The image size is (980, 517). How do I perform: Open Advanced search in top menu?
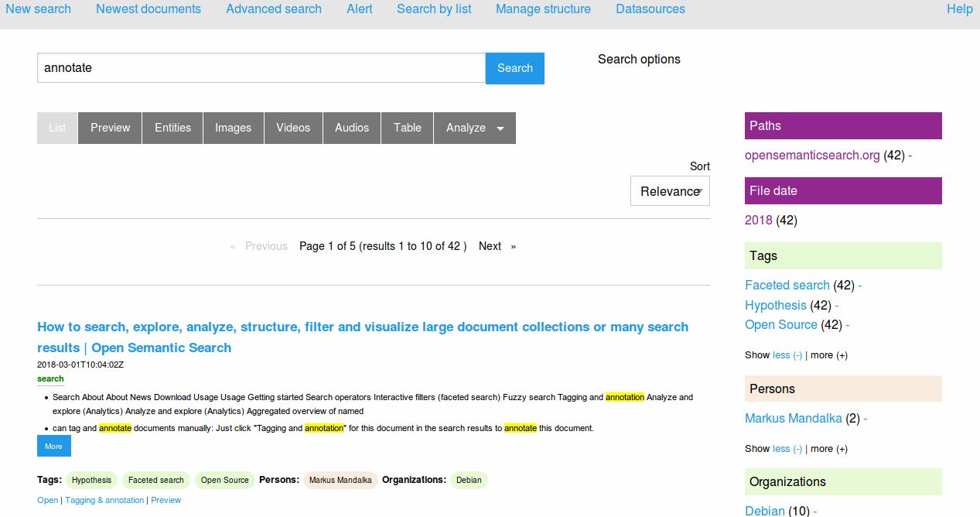pyautogui.click(x=274, y=9)
